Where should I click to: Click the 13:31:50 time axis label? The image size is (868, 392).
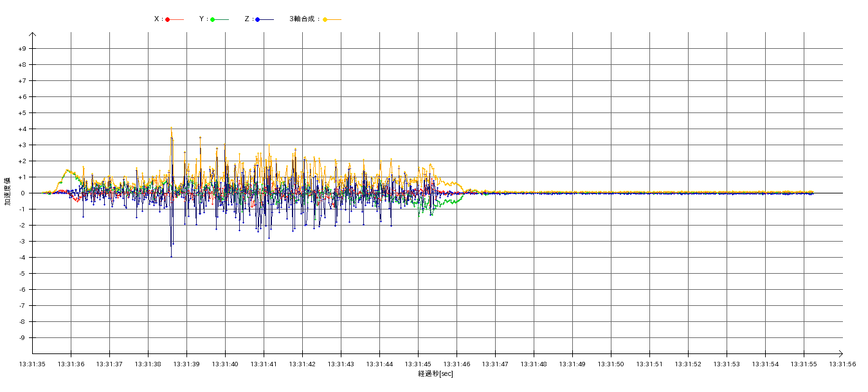(611, 364)
